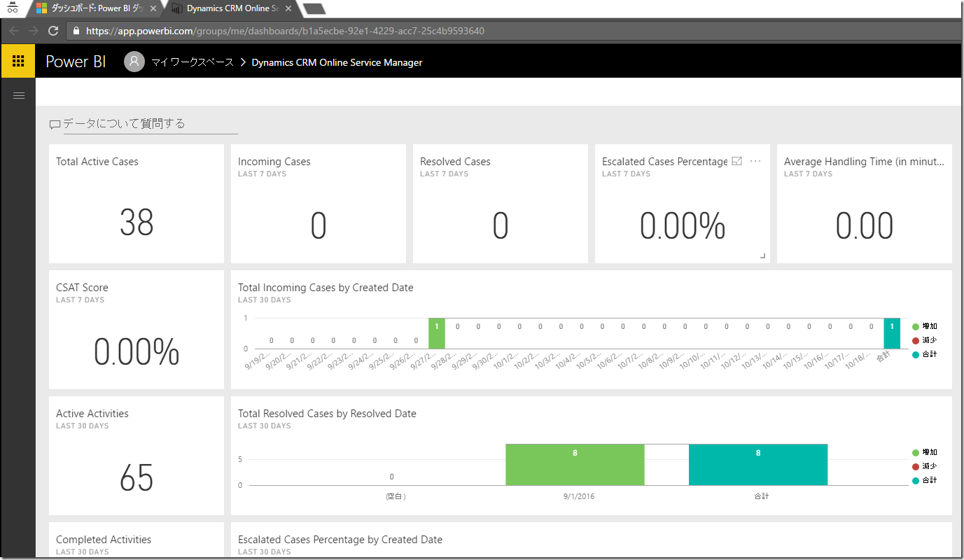964x560 pixels.
Task: Click the Power BI logo text
Action: point(76,62)
